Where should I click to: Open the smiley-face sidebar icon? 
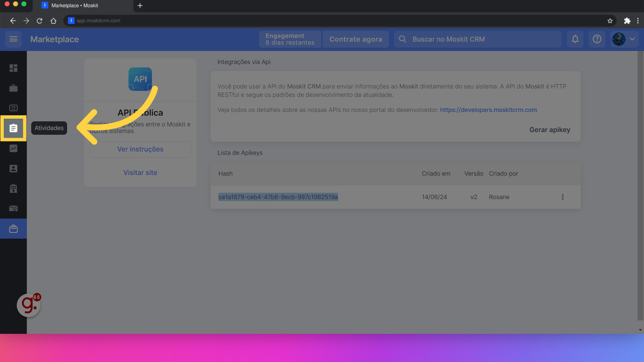tap(13, 108)
